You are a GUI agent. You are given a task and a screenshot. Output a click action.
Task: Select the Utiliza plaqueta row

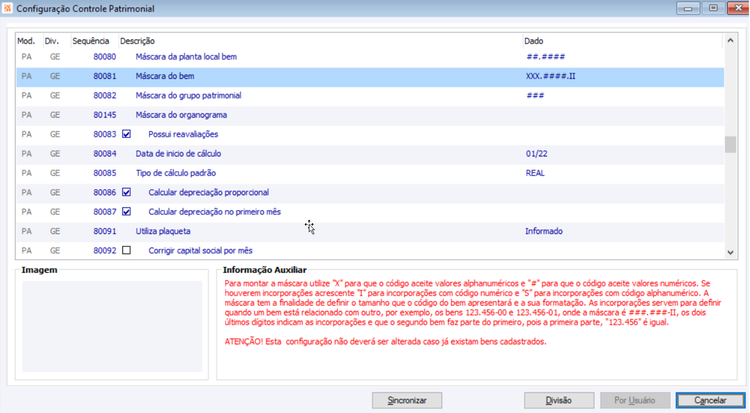370,231
